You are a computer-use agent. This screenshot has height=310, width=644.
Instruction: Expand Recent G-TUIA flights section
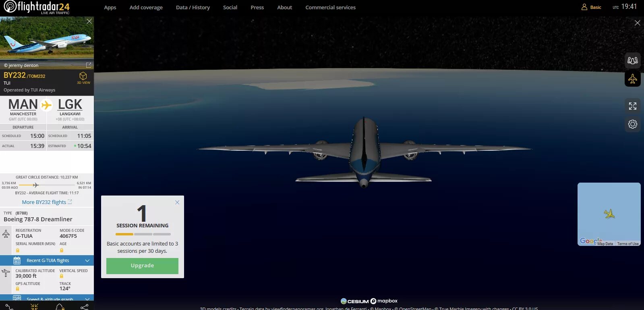[47, 260]
